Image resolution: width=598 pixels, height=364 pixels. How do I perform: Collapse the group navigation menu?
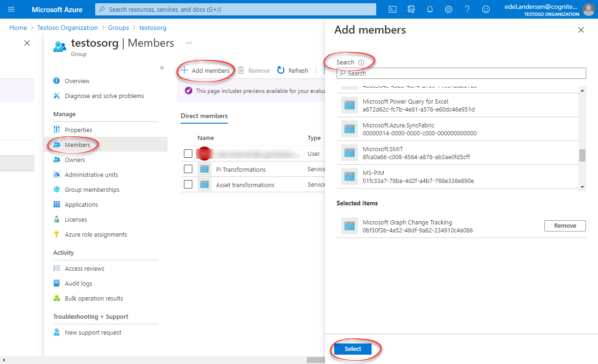point(162,68)
